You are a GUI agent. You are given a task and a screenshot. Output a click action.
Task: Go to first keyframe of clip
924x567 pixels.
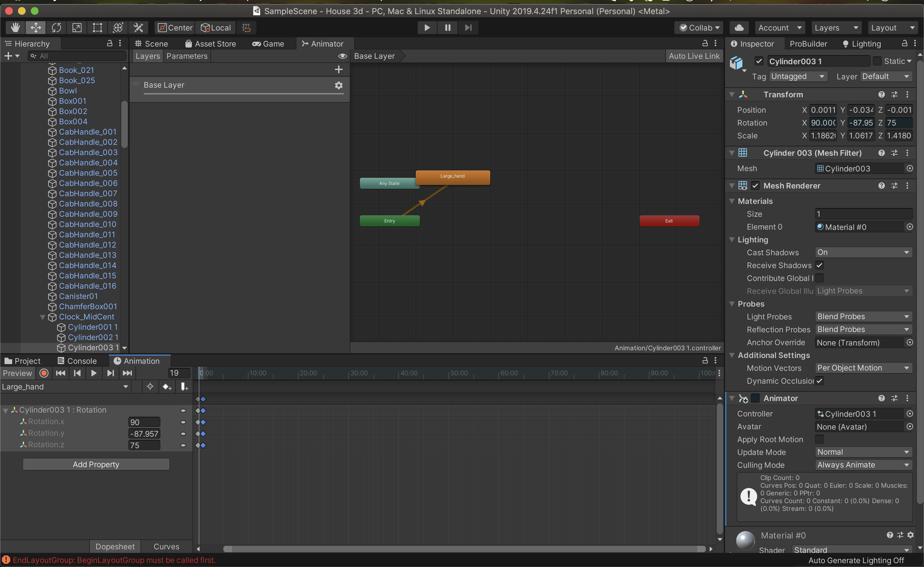pyautogui.click(x=60, y=373)
